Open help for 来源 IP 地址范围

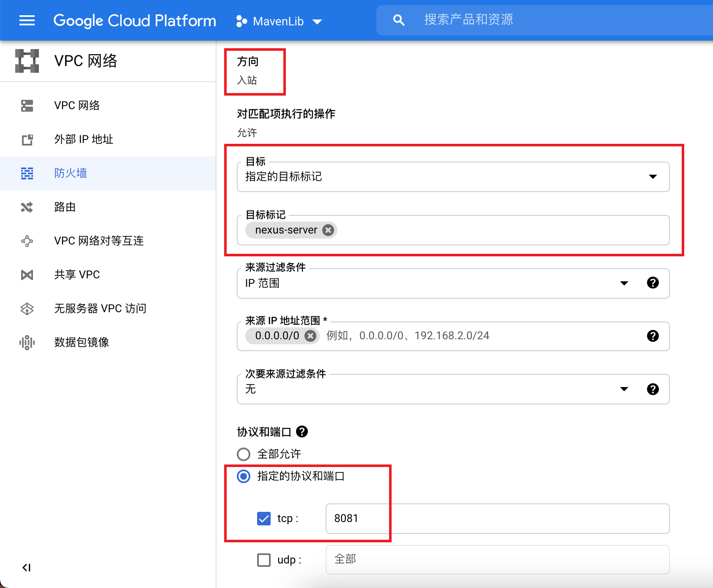[x=653, y=336]
